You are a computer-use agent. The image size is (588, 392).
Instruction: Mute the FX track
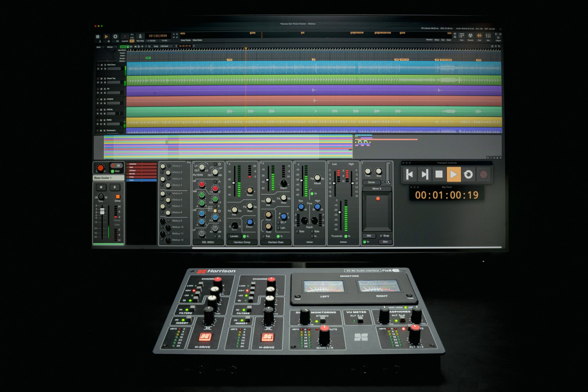(x=101, y=89)
